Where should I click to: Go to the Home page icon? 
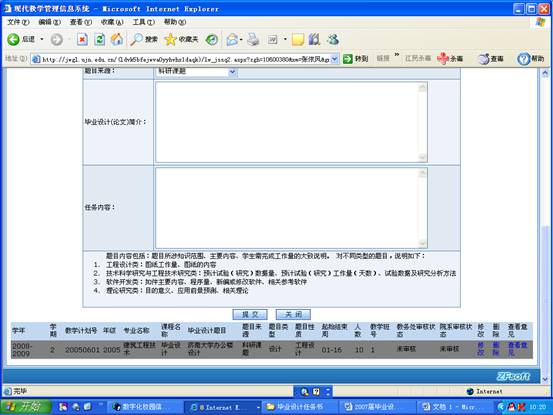click(117, 39)
